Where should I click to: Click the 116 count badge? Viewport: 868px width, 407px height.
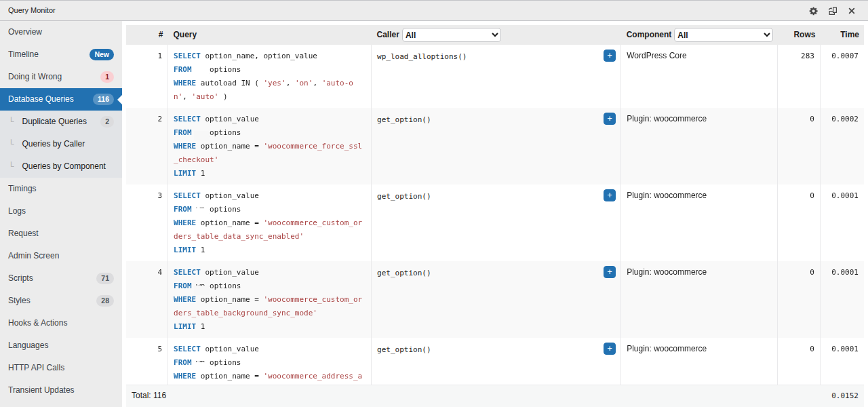coord(103,99)
